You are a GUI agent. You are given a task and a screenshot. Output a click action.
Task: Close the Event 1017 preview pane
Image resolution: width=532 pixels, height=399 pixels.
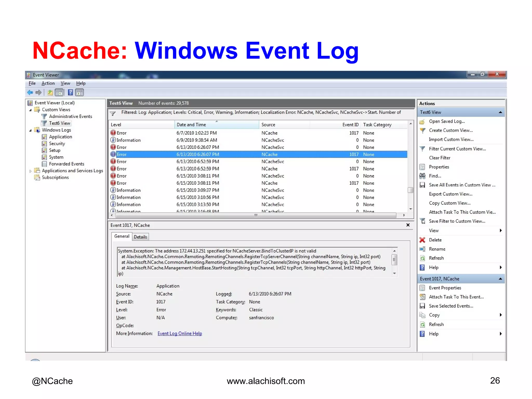pyautogui.click(x=408, y=225)
